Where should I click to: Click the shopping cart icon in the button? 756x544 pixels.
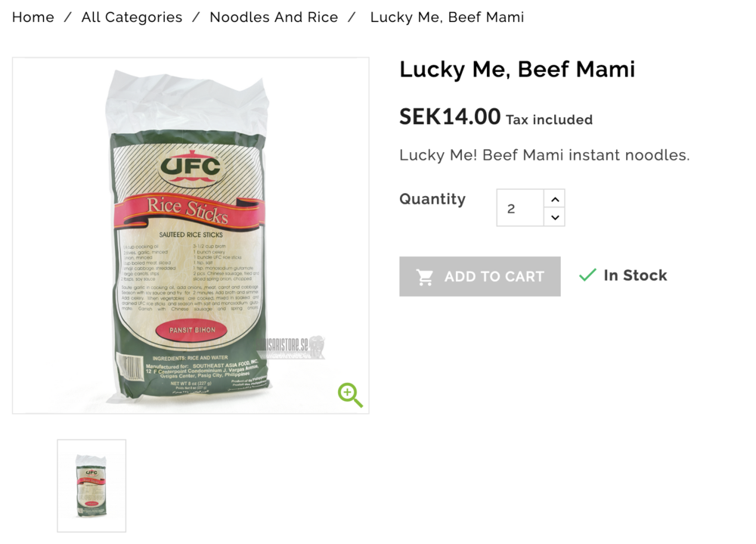[x=425, y=277]
